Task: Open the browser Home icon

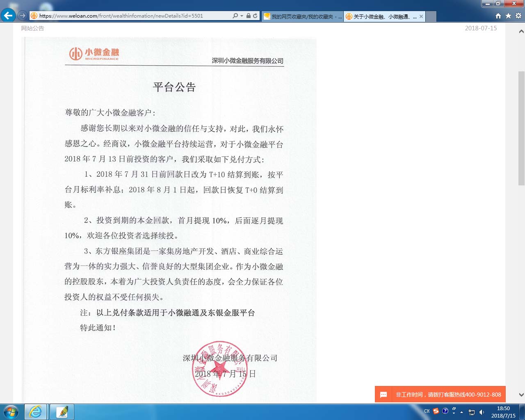Action: [498, 16]
